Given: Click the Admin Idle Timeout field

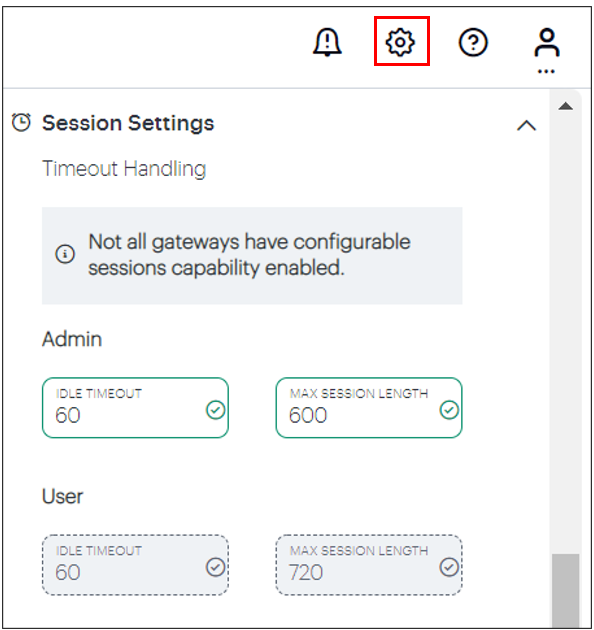Looking at the screenshot, I should 135,407.
